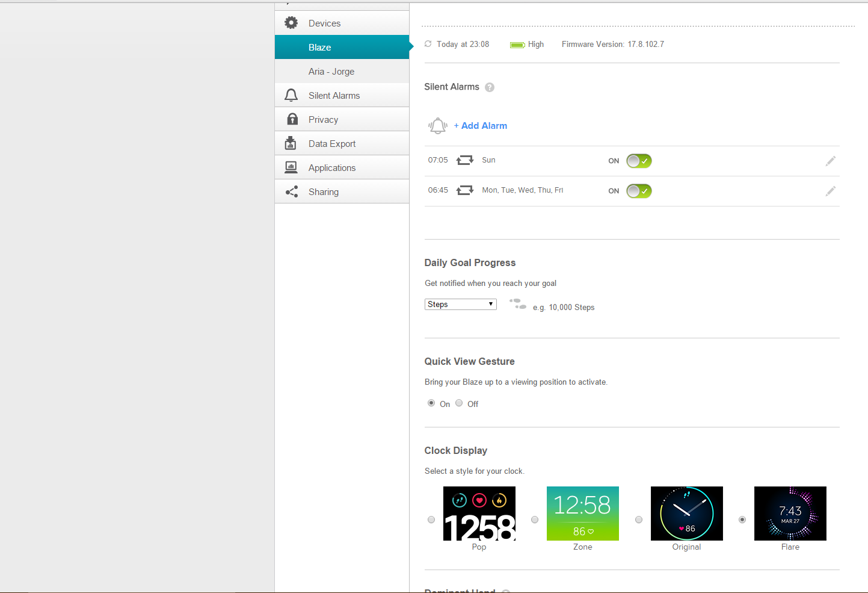
Task: Click the Data Export download icon
Action: point(291,143)
